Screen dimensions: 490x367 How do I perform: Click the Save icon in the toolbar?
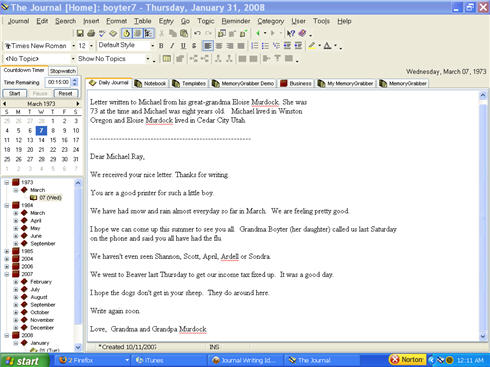coord(80,33)
